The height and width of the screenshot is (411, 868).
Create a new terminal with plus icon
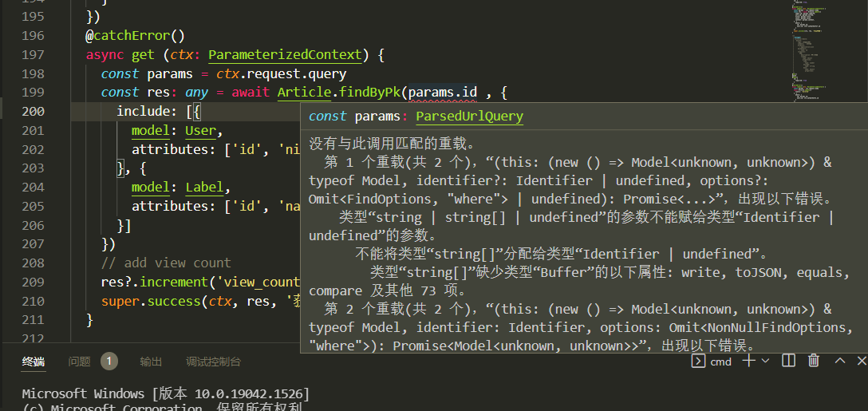(748, 362)
